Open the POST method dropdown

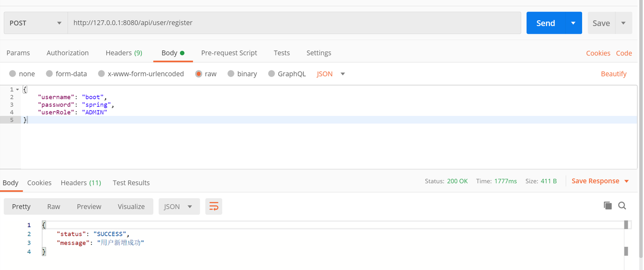35,23
